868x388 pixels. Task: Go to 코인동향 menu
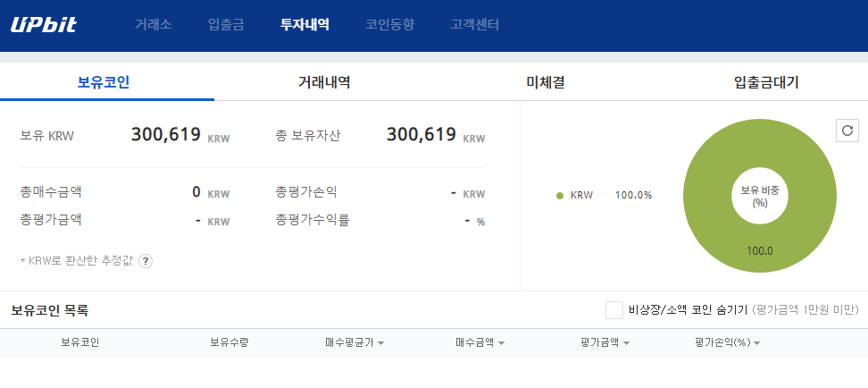(x=389, y=25)
